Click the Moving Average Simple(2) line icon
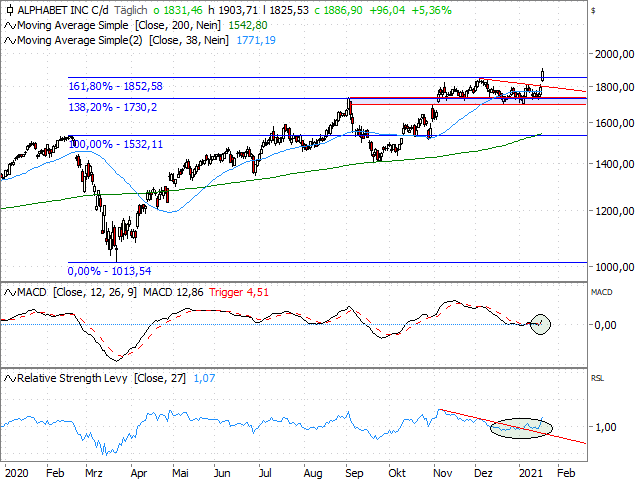The height and width of the screenshot is (480, 640). (10, 41)
